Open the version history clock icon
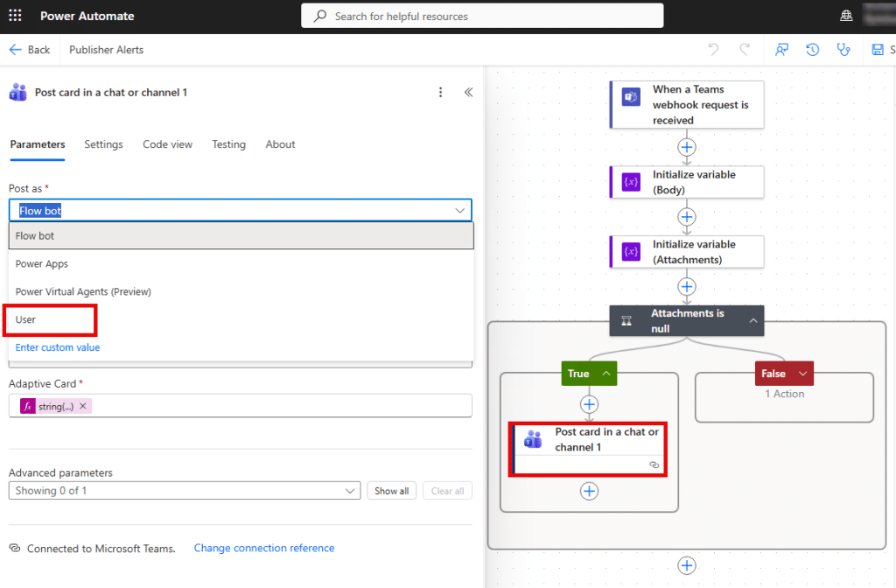The image size is (896, 588). 813,50
